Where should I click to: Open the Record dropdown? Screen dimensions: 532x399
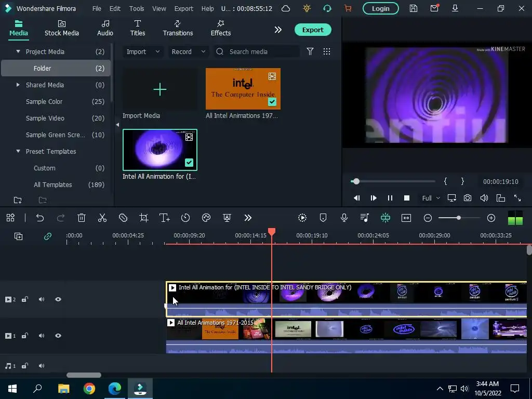tap(188, 51)
